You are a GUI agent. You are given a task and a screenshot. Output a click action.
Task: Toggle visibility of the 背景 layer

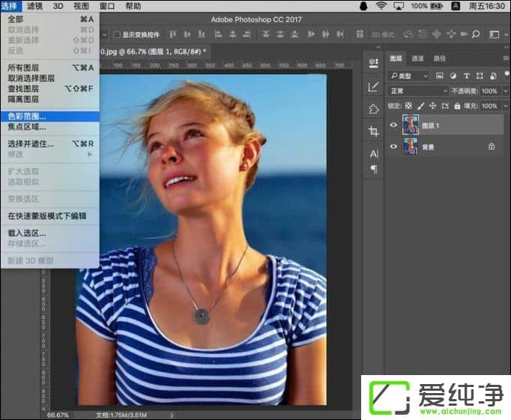[x=394, y=147]
